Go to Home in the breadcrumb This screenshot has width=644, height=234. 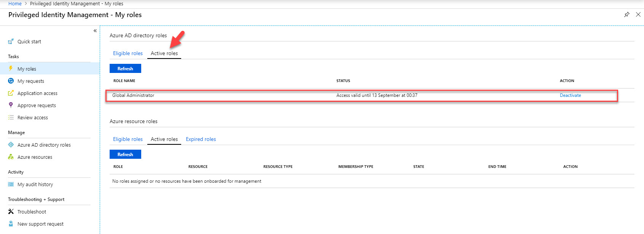click(x=15, y=3)
